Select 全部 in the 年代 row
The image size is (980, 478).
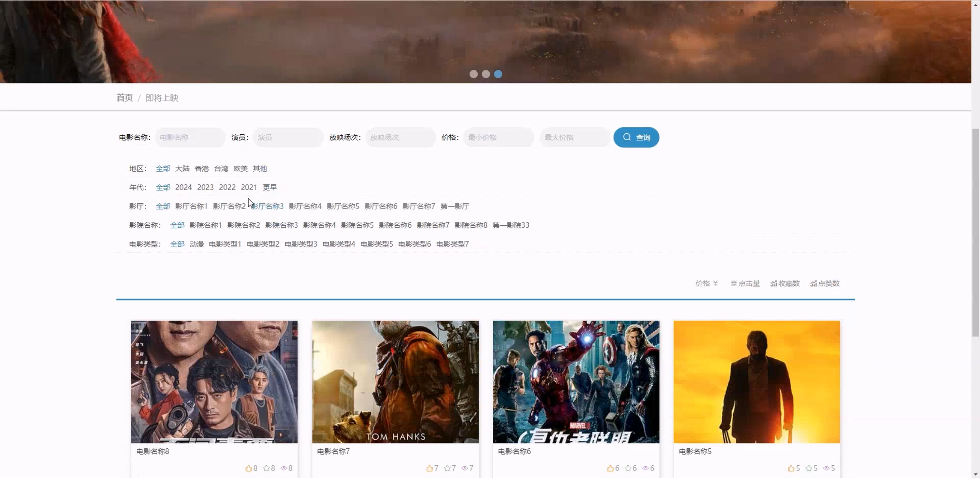pos(163,187)
